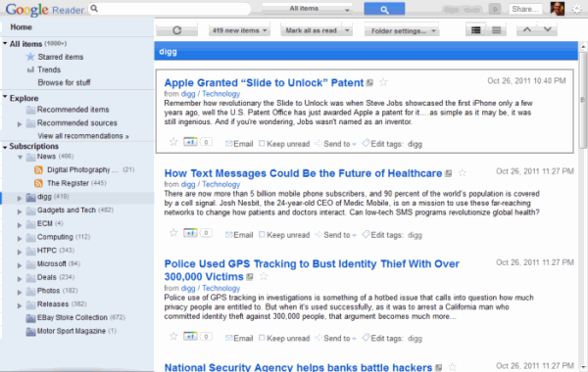Viewport: 588px width, 372px height.
Task: Open Digital Photography feed
Action: 82,169
